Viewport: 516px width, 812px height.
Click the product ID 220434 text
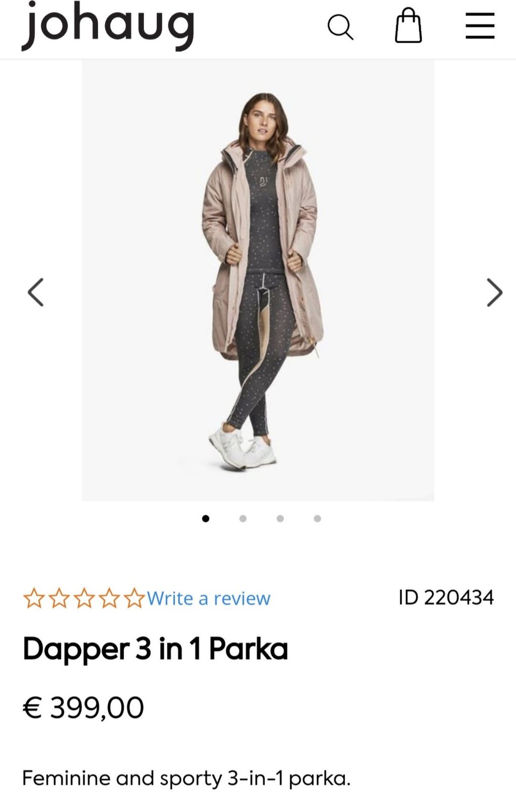pos(446,597)
